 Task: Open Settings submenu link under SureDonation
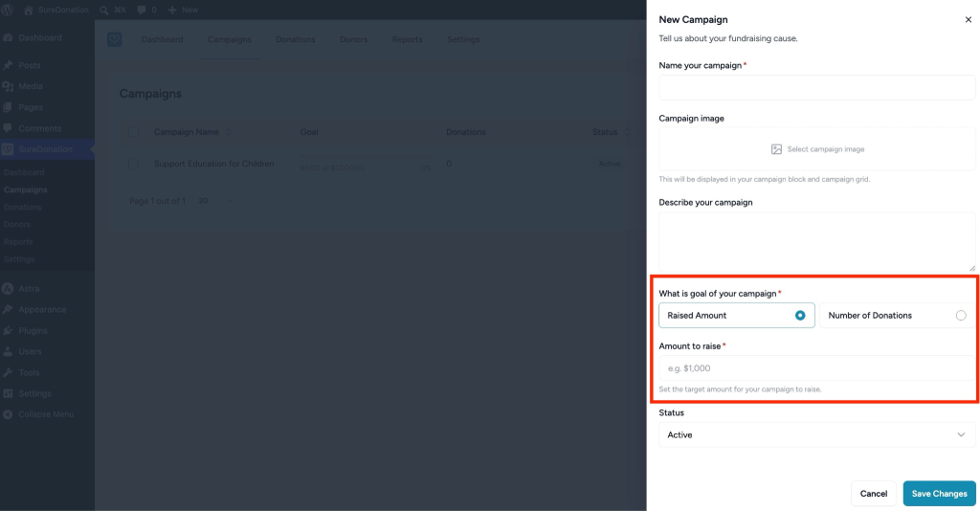click(19, 259)
